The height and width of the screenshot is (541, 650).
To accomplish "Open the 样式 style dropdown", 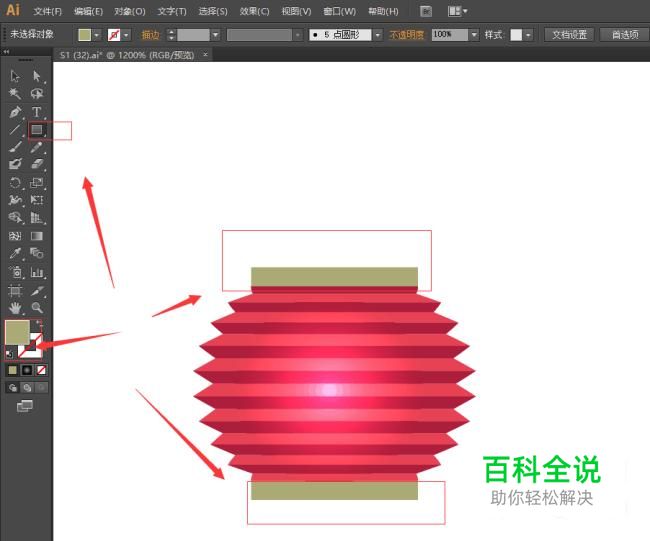I will [528, 35].
